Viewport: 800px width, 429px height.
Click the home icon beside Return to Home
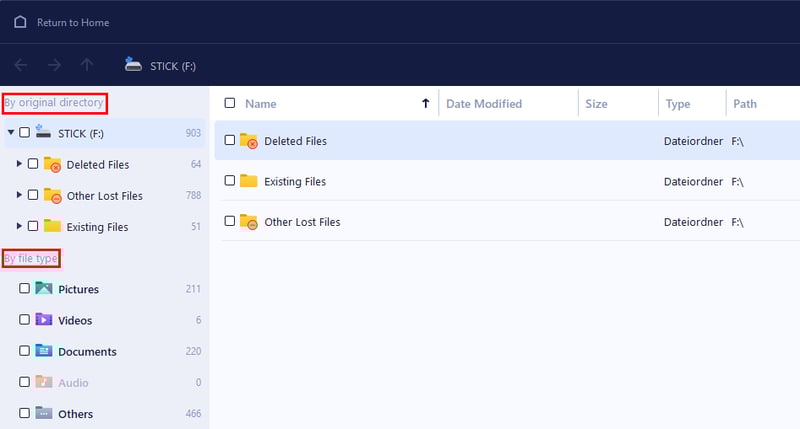[20, 22]
